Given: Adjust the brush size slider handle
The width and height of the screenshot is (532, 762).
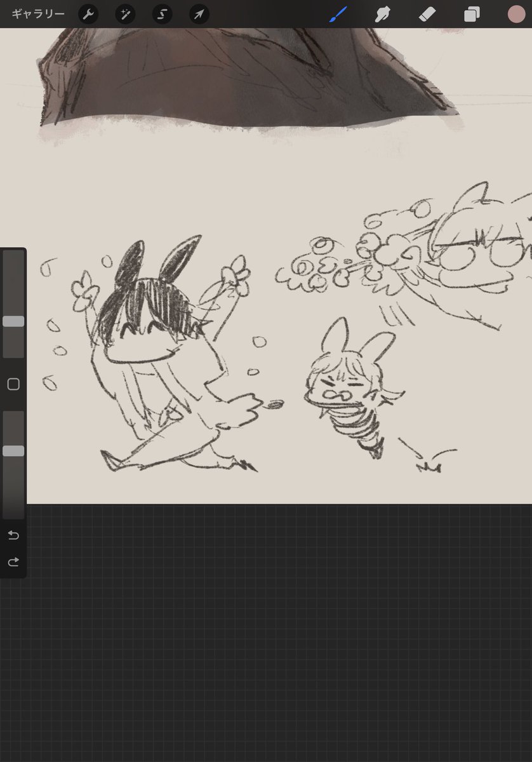Looking at the screenshot, I should (13, 321).
